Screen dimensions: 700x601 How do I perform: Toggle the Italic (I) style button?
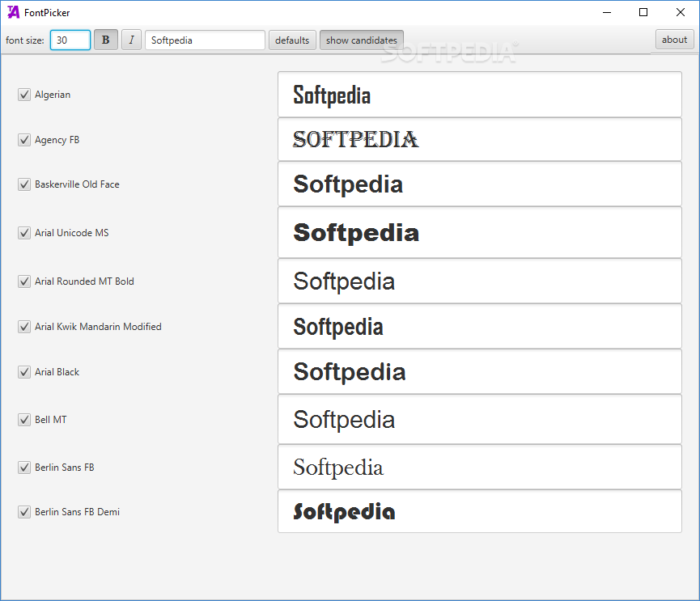(131, 40)
